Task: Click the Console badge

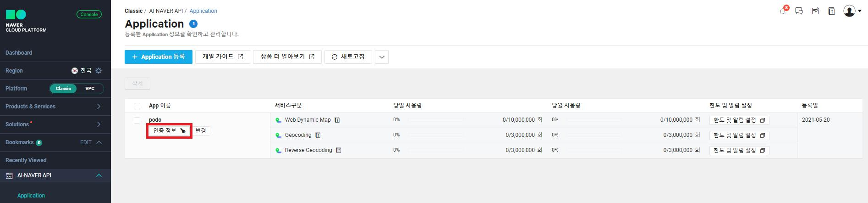Action: [x=89, y=14]
